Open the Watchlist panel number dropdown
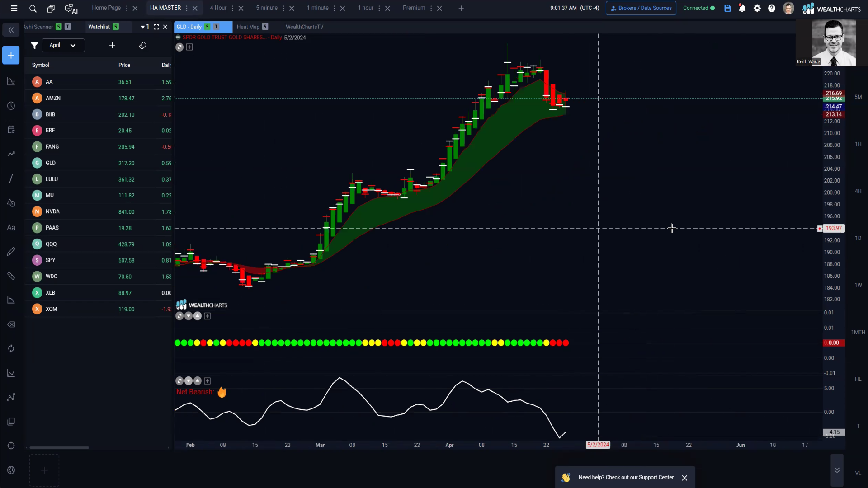Screen dimensions: 868x488 click(x=145, y=27)
